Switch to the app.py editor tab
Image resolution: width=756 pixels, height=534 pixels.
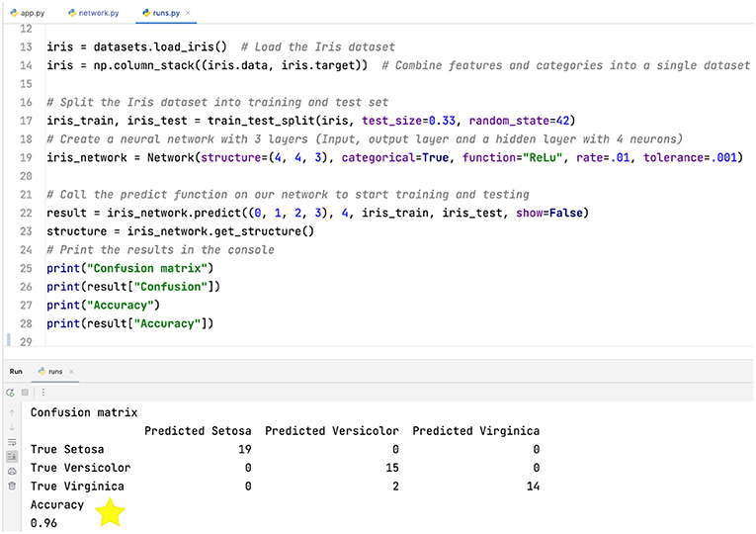pos(28,13)
